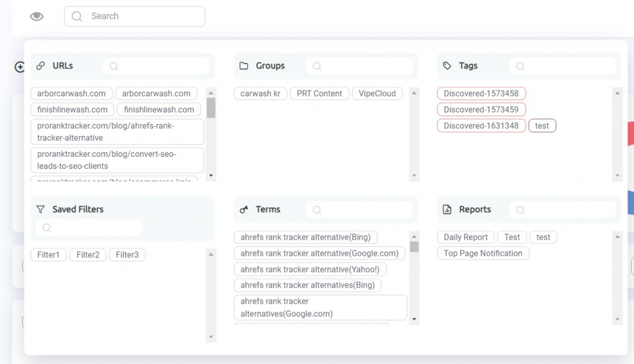Select the first arborcarwash.com URL chip
634x364 pixels.
pos(71,93)
